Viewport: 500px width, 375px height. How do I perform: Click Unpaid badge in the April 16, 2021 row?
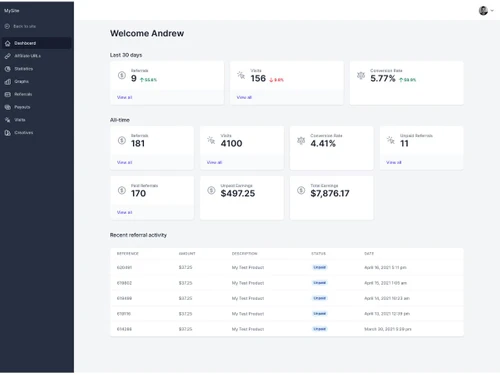point(320,267)
